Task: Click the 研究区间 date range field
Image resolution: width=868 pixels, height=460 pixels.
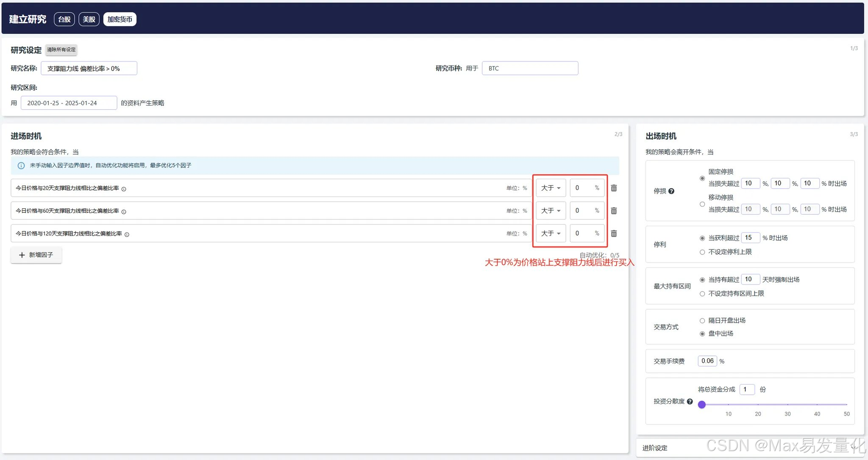Action: click(x=69, y=103)
